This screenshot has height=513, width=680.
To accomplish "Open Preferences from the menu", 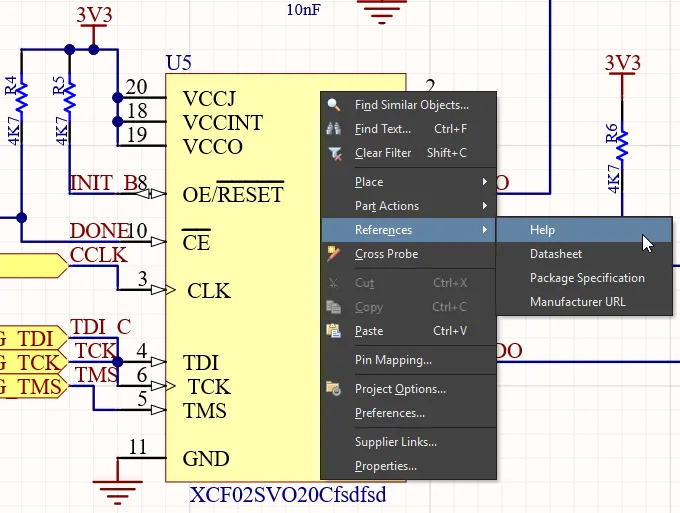I will 409,413.
